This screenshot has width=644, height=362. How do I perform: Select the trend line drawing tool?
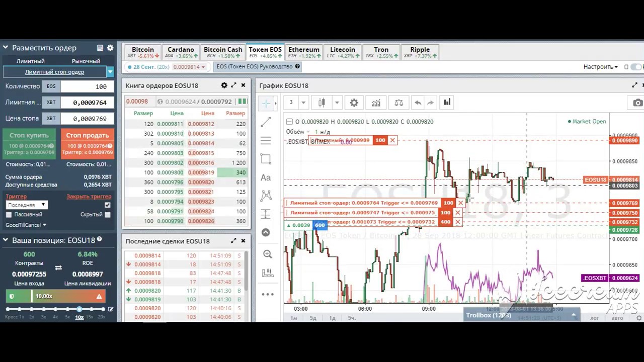click(266, 122)
